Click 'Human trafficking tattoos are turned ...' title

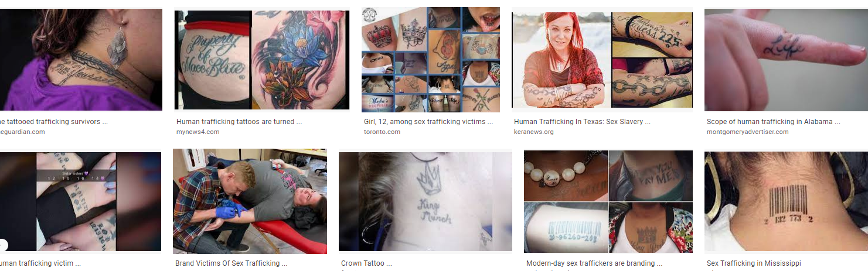click(239, 122)
